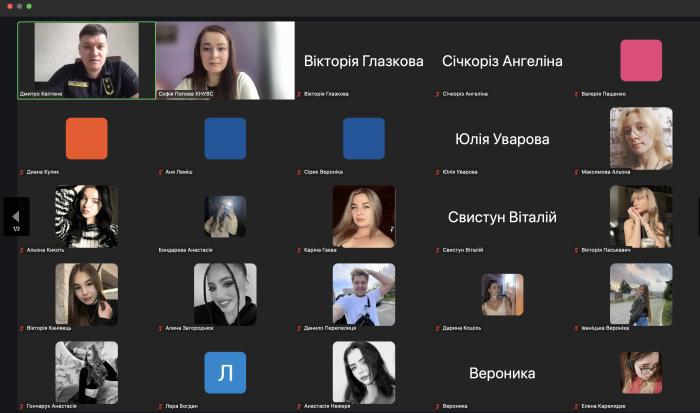Click the Лера Богдан name label
The image size is (700, 413).
point(181,406)
